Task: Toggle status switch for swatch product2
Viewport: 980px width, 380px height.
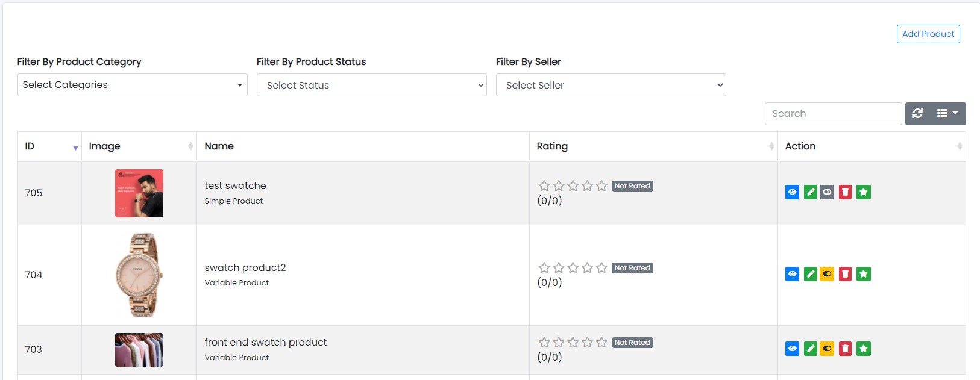Action: coord(827,274)
